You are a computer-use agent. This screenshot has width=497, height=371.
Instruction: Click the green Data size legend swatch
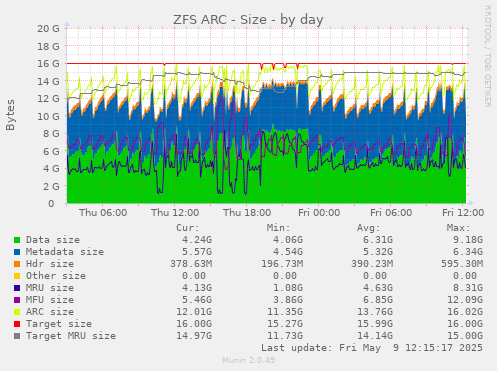click(17, 240)
